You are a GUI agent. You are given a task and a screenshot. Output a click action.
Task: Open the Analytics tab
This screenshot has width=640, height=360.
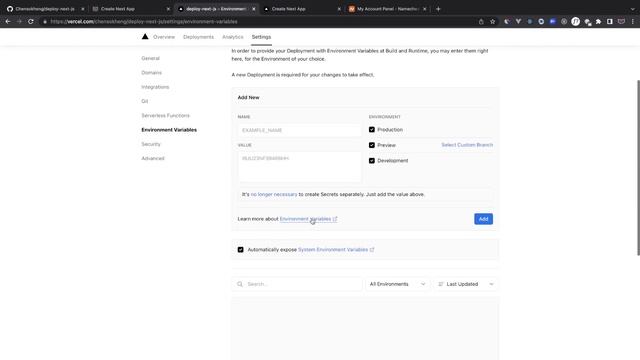click(x=233, y=37)
